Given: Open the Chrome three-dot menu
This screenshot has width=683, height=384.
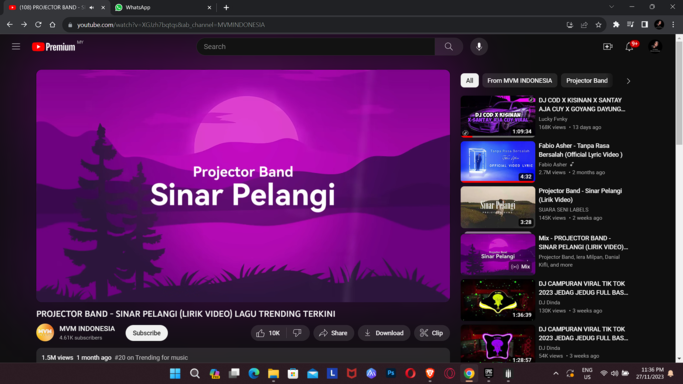Looking at the screenshot, I should [673, 25].
